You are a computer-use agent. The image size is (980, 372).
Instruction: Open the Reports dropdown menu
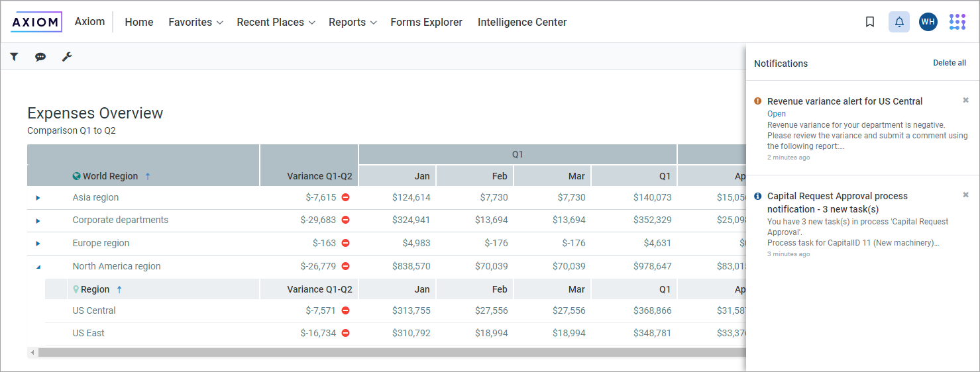(x=353, y=22)
